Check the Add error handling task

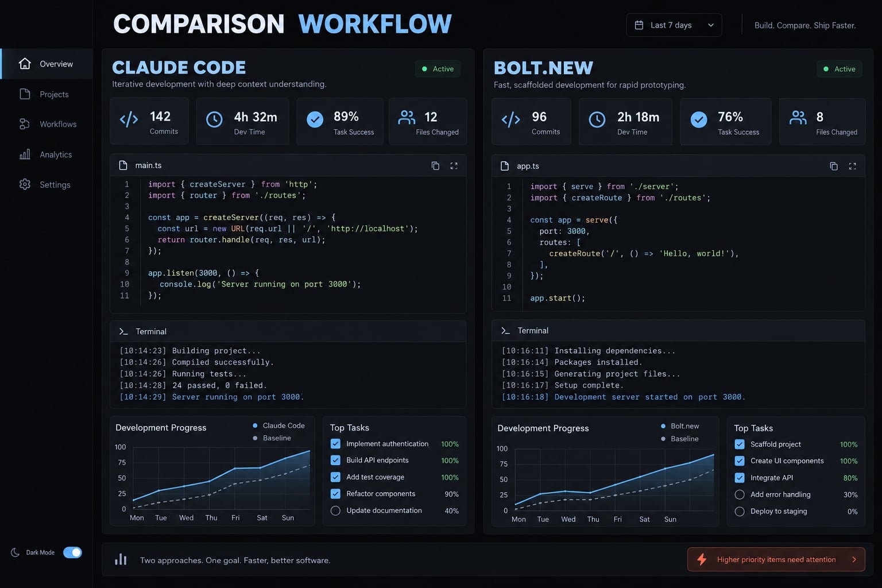[740, 494]
